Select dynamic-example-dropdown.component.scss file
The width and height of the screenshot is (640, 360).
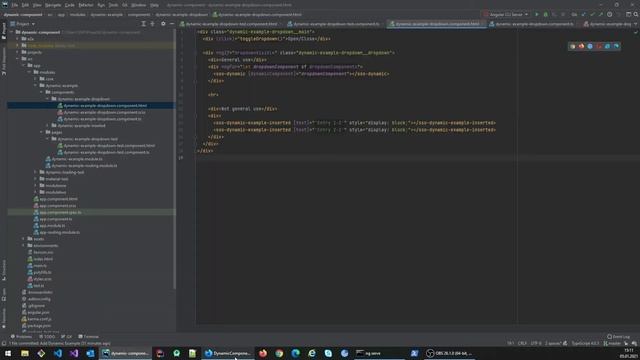101,112
